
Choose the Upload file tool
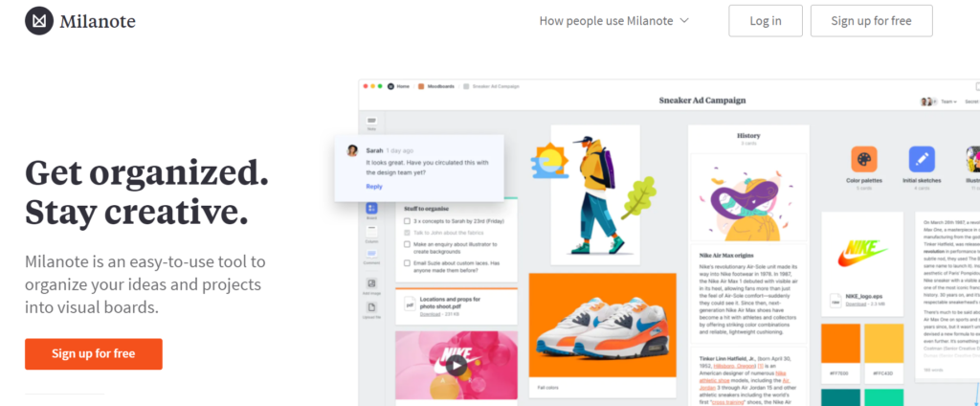tap(372, 307)
